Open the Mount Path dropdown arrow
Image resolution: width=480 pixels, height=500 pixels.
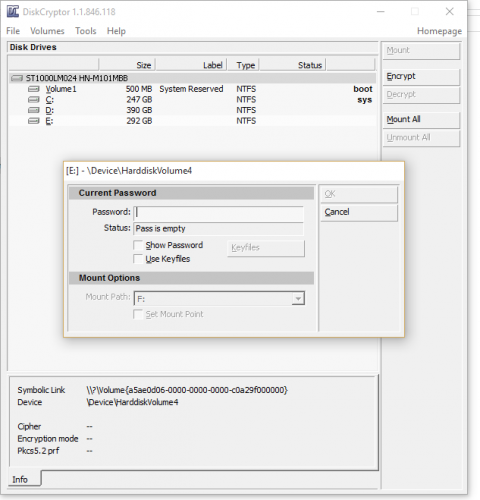click(298, 299)
